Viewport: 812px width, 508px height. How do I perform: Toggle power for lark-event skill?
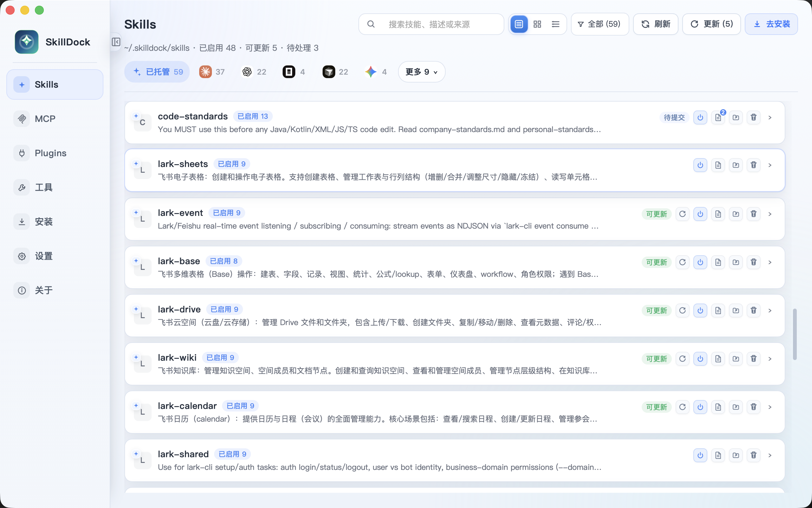[700, 214]
